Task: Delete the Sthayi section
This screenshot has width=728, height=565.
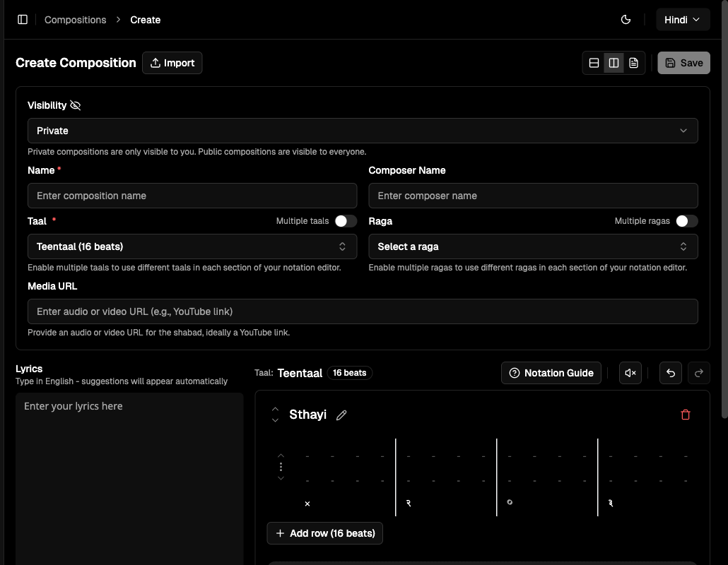Action: click(685, 415)
